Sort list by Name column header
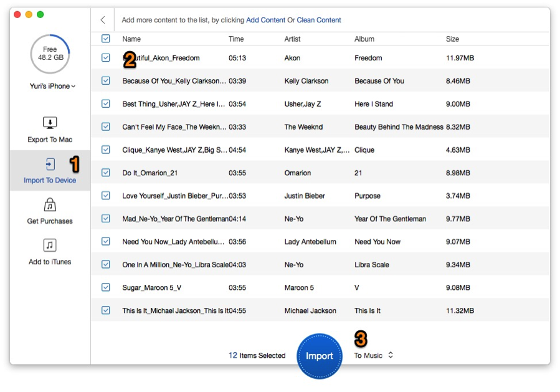Image resolution: width=560 pixels, height=392 pixels. [131, 39]
